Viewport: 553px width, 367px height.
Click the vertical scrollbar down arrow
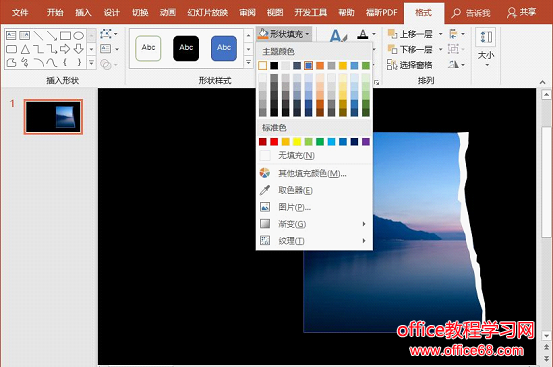pyautogui.click(x=546, y=335)
